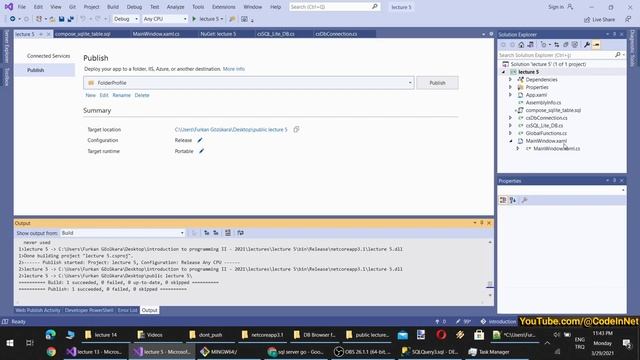Click the copy icon next to target location

(x=296, y=129)
